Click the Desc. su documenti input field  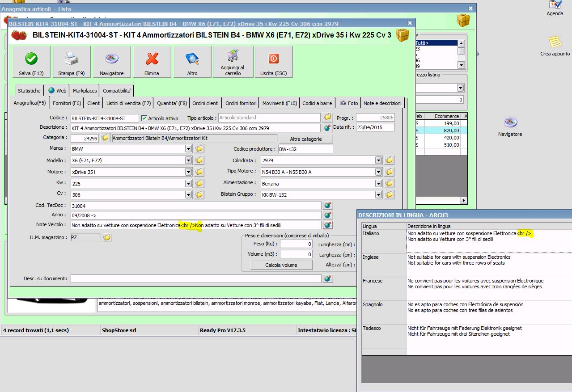pos(196,279)
